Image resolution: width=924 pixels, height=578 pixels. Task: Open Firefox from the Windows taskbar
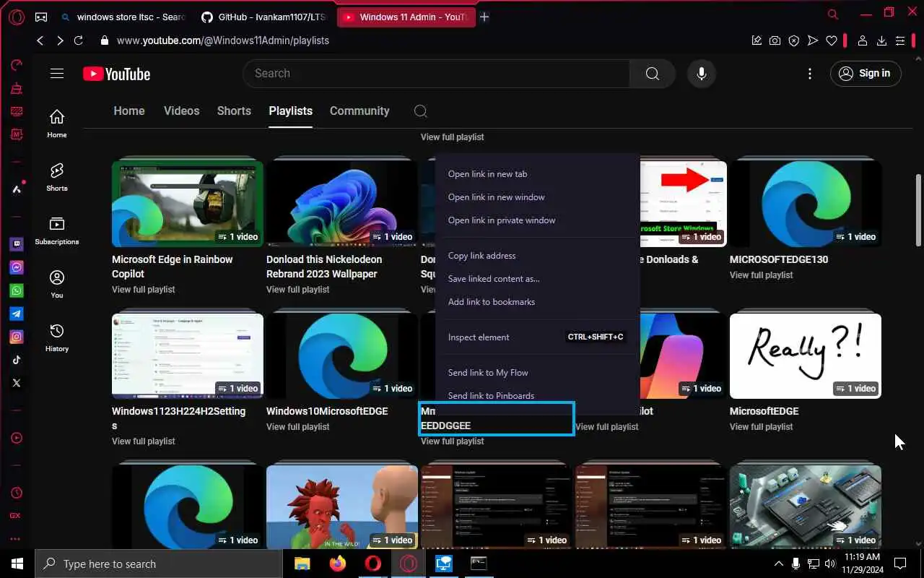point(337,564)
